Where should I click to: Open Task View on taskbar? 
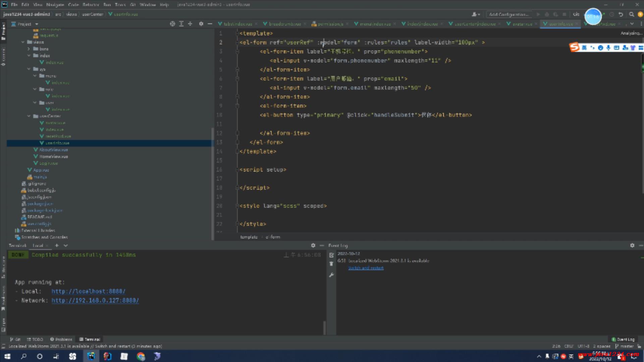tap(56, 356)
